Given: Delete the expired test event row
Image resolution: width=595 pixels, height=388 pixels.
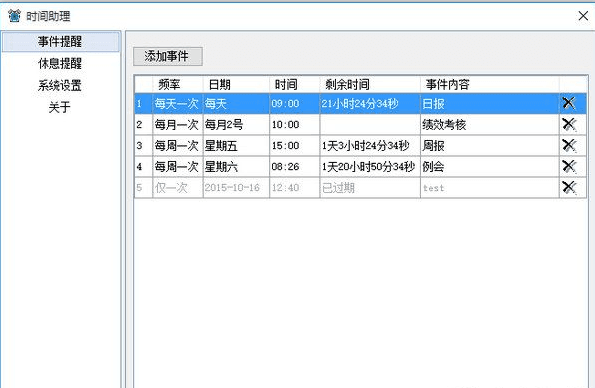Looking at the screenshot, I should [569, 187].
